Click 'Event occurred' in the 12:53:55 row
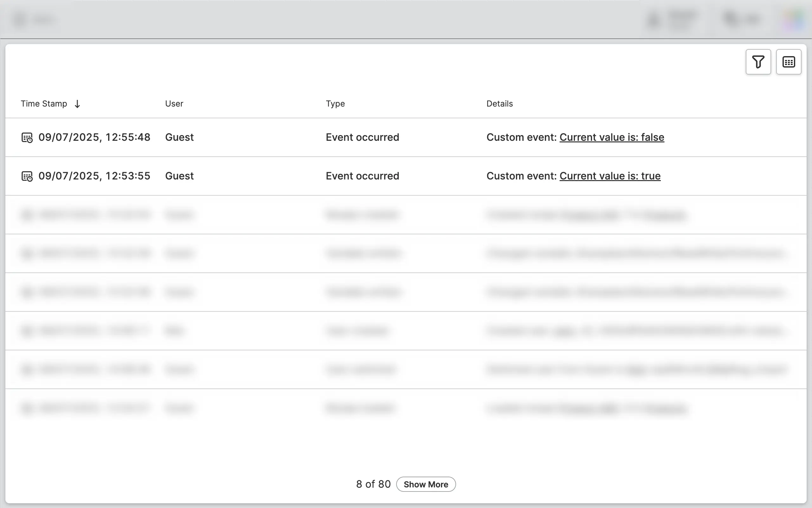The image size is (812, 508). point(362,176)
